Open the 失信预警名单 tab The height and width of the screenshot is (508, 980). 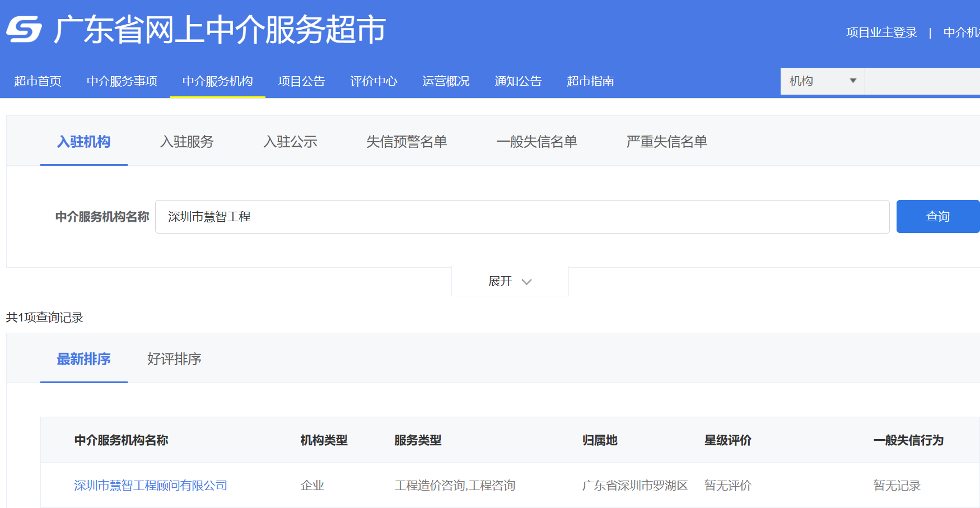click(407, 142)
